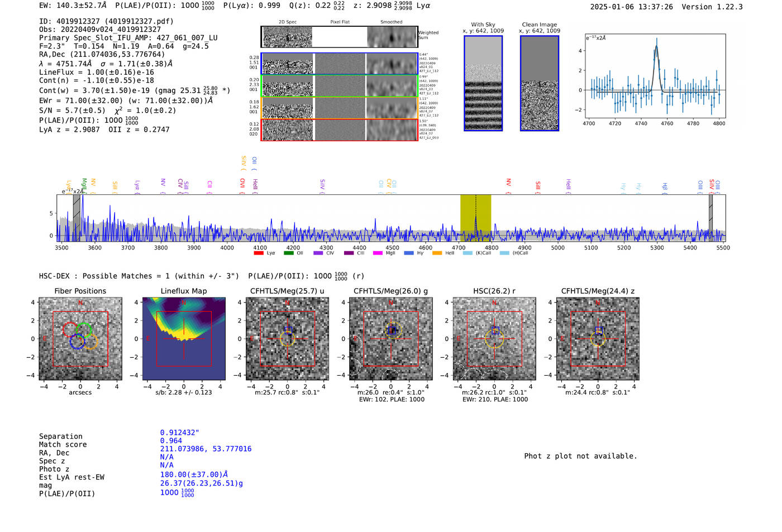Click the Separation value '0.912432"'
This screenshot has width=782, height=532.
coord(180,433)
